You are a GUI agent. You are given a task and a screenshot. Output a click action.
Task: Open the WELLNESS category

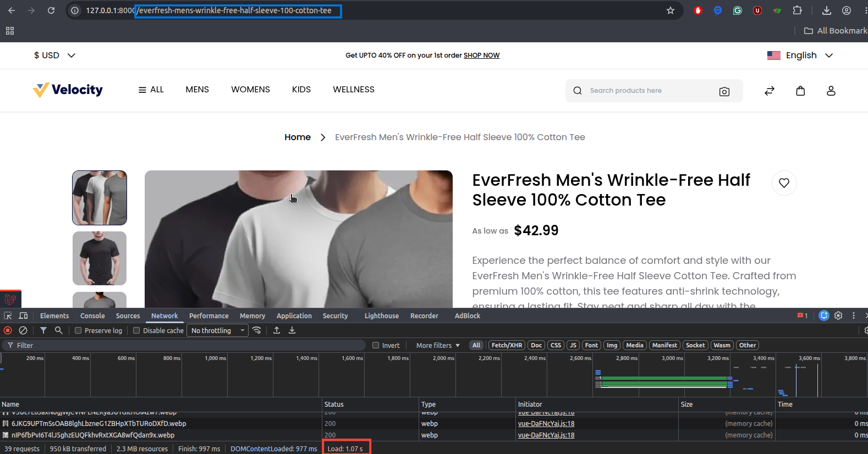click(x=354, y=90)
